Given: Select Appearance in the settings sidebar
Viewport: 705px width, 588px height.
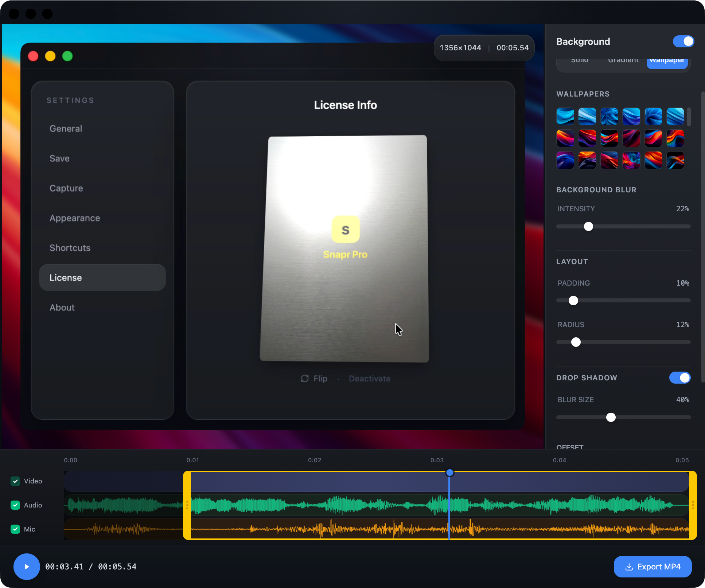Looking at the screenshot, I should coord(75,218).
